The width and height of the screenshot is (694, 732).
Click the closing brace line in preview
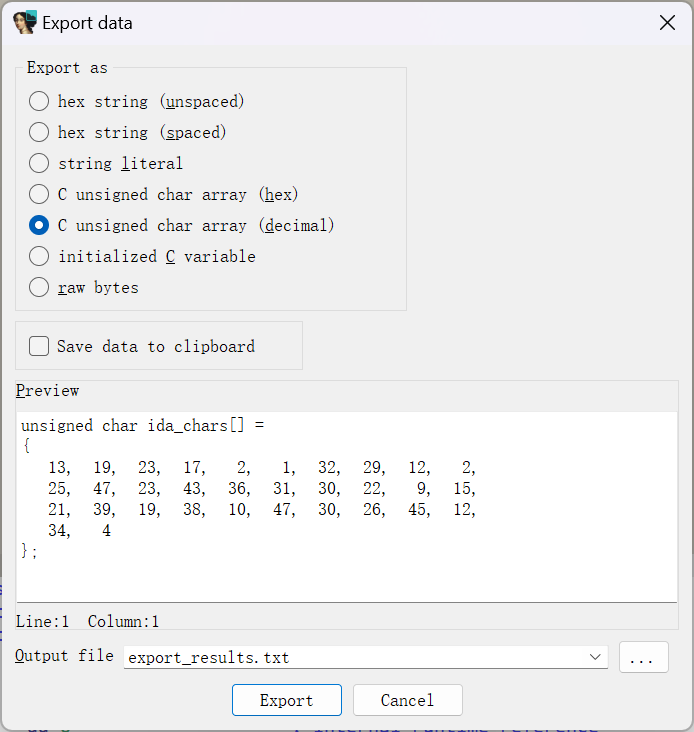coord(29,551)
